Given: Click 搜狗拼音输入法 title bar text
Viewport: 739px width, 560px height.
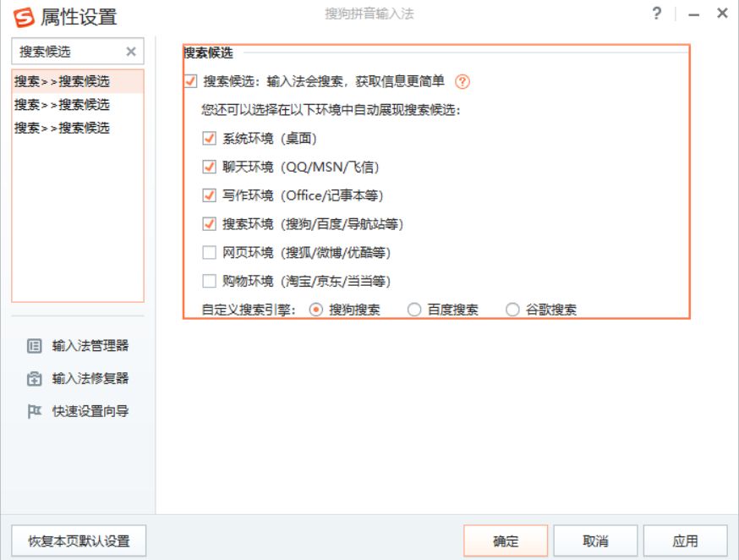Looking at the screenshot, I should (369, 14).
